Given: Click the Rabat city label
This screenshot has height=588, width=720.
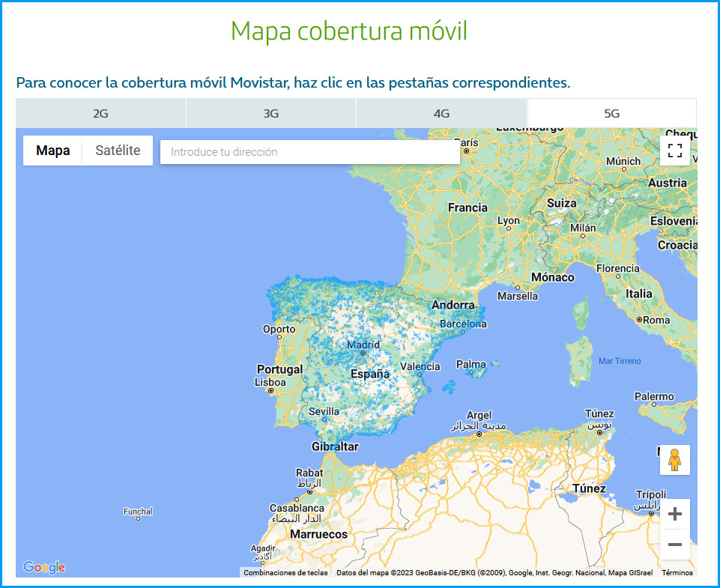Looking at the screenshot, I should point(309,473).
